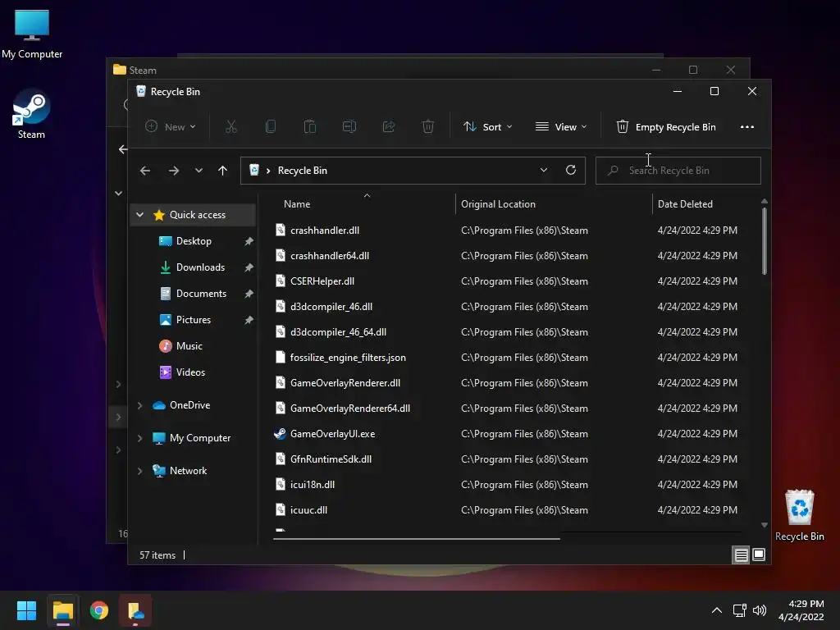Image resolution: width=840 pixels, height=630 pixels.
Task: Click the horizontal scrollbar in file list
Action: click(x=416, y=538)
